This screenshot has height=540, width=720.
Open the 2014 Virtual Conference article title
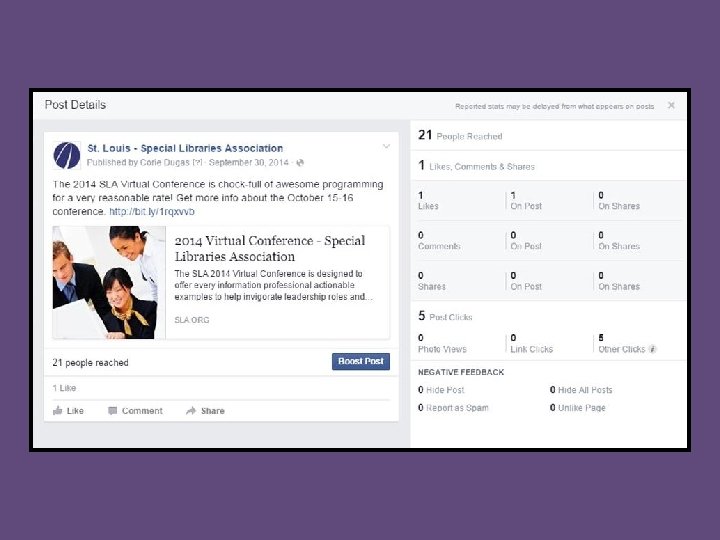(270, 248)
